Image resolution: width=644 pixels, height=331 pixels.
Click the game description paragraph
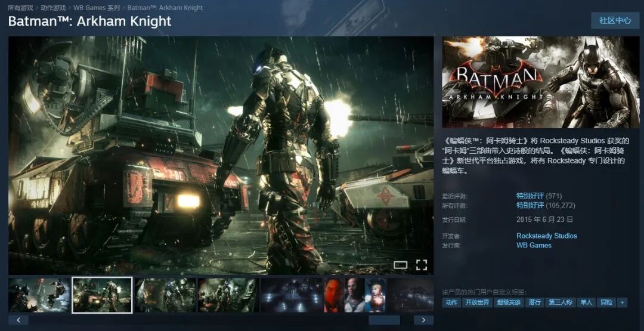click(x=536, y=156)
